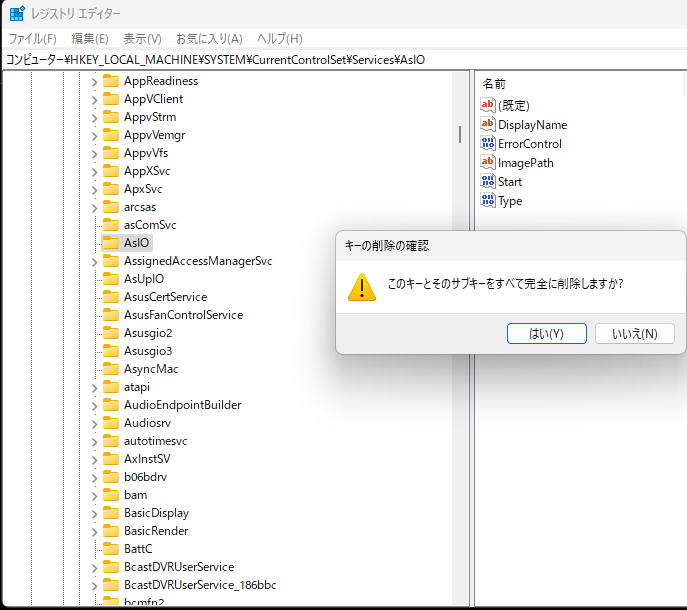Image resolution: width=687 pixels, height=610 pixels.
Task: Open the ファイル(F) menu
Action: (33, 39)
